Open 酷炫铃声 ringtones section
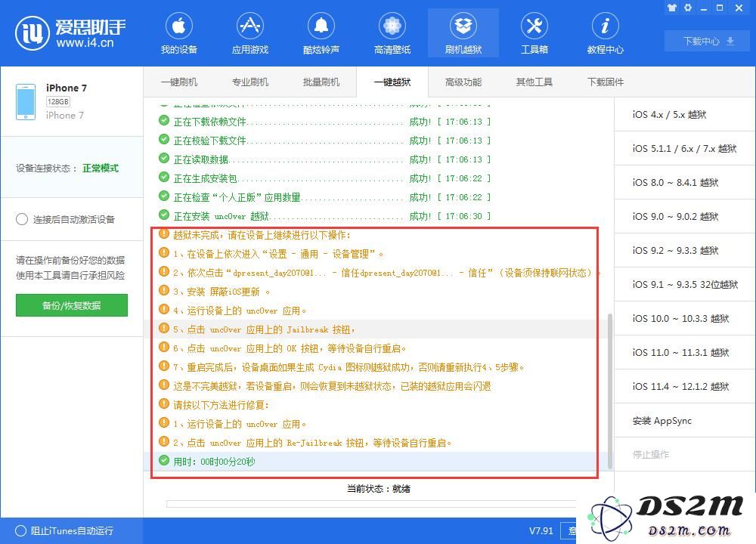This screenshot has height=544, width=756. tap(321, 33)
